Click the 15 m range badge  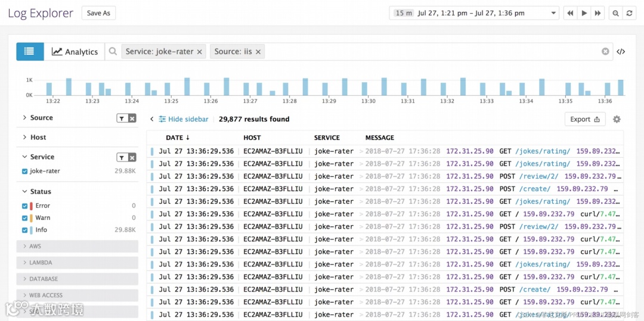tap(404, 13)
